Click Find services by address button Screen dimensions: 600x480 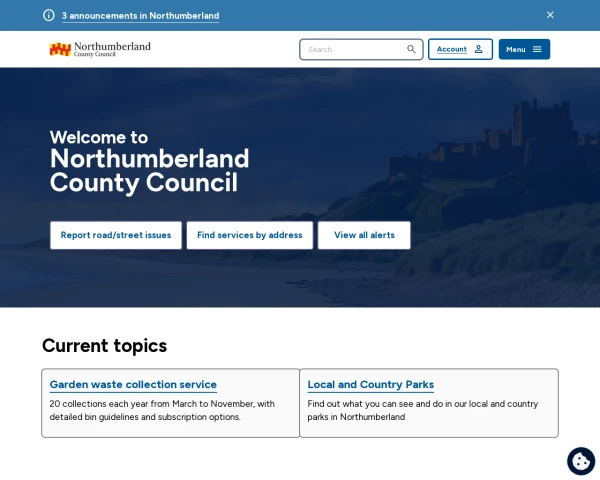pos(249,235)
